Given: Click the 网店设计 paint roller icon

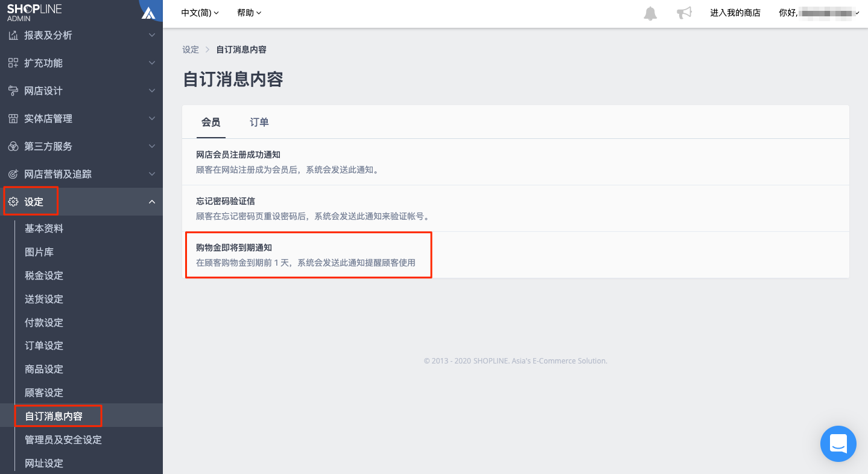Looking at the screenshot, I should click(13, 91).
